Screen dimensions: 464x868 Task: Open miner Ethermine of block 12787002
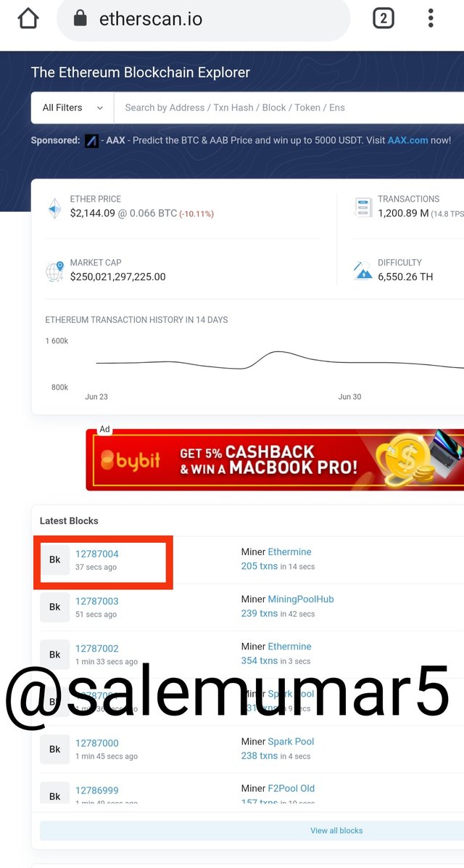coord(290,647)
